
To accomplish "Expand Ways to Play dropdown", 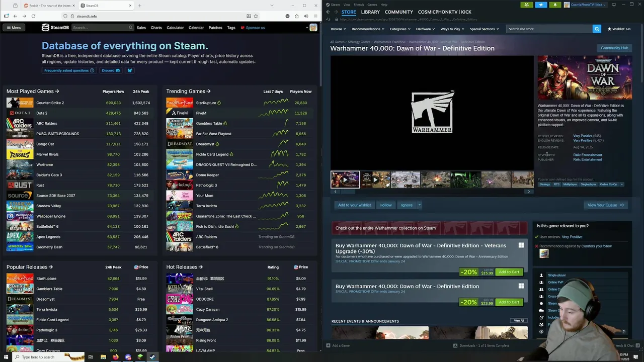I will click(452, 29).
